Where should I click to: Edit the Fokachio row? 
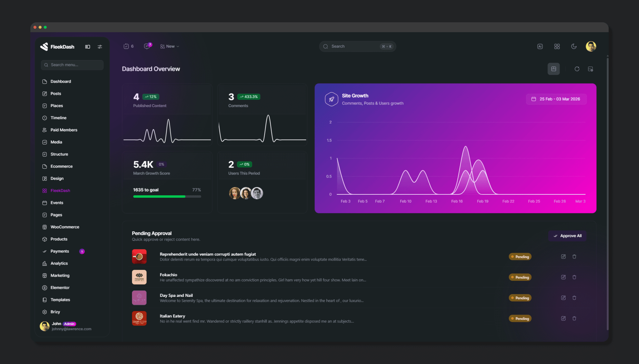pos(563,277)
